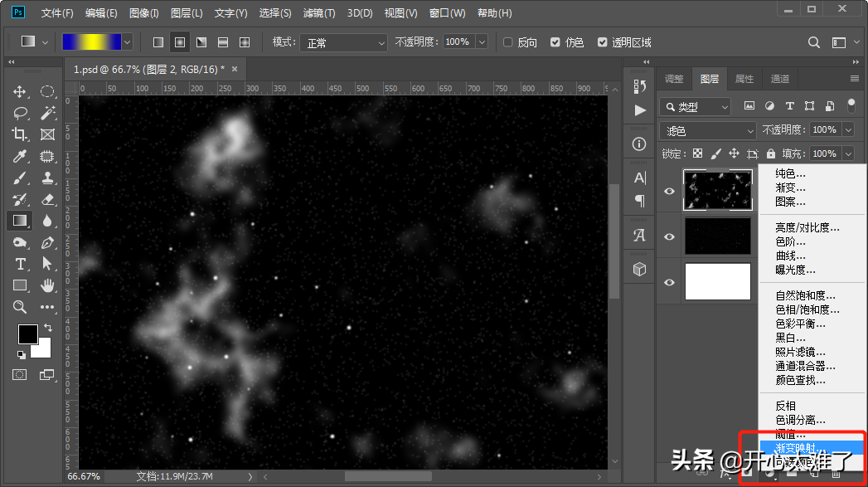Select the Crop tool
Screen dimensions: 868x487
pyautogui.click(x=20, y=134)
